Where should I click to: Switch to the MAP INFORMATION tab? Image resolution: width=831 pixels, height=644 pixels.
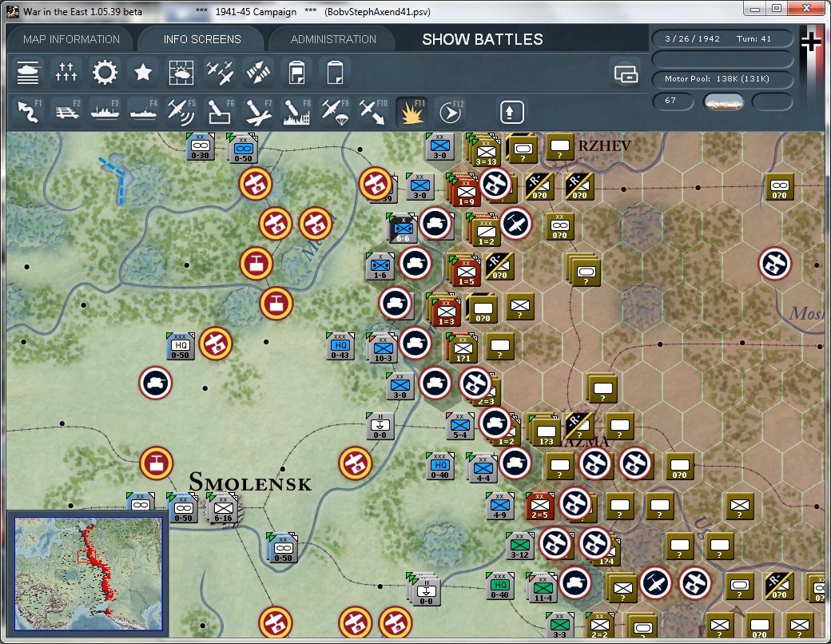72,39
